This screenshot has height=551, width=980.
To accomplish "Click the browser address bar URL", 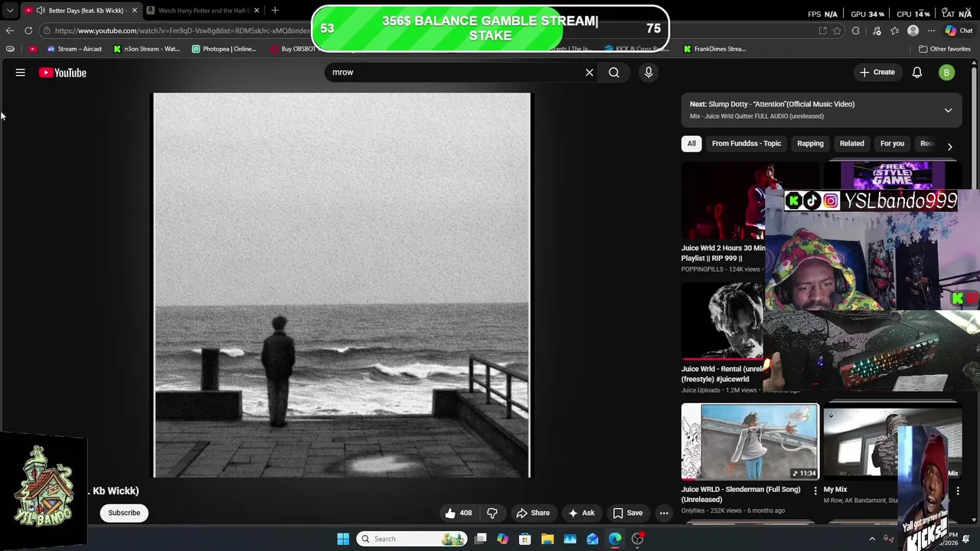I will [182, 31].
